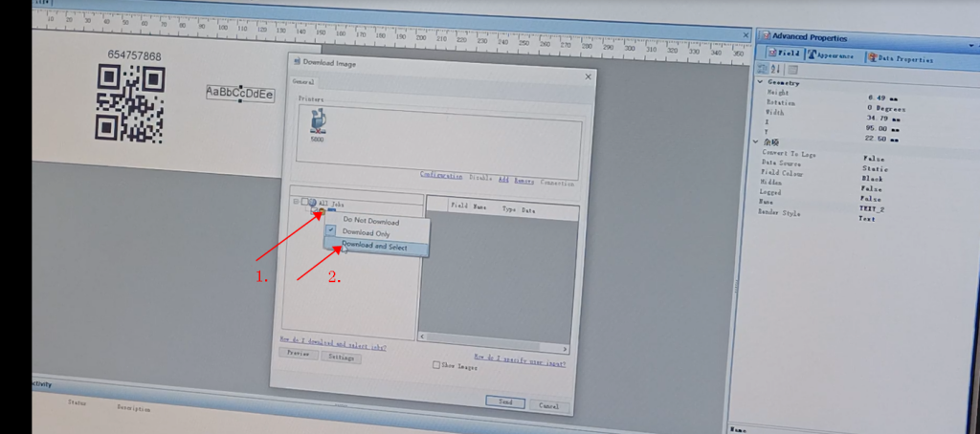Close the Download Image dialog
This screenshot has width=980, height=434.
[x=588, y=76]
